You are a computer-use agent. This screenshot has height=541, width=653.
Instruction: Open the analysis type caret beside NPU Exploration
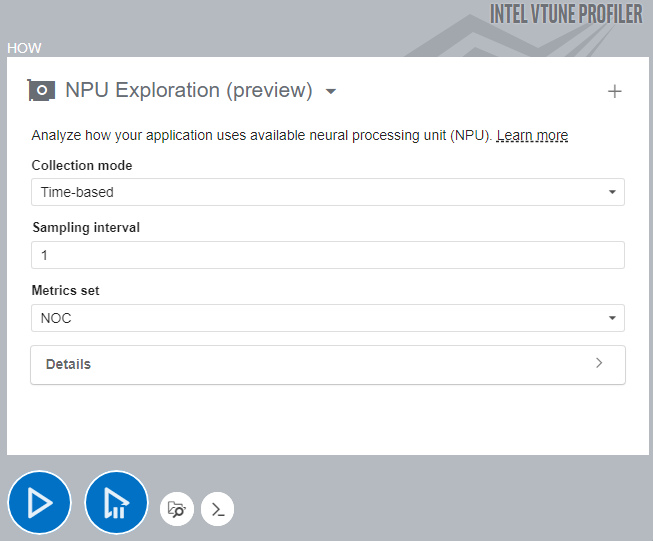[331, 92]
